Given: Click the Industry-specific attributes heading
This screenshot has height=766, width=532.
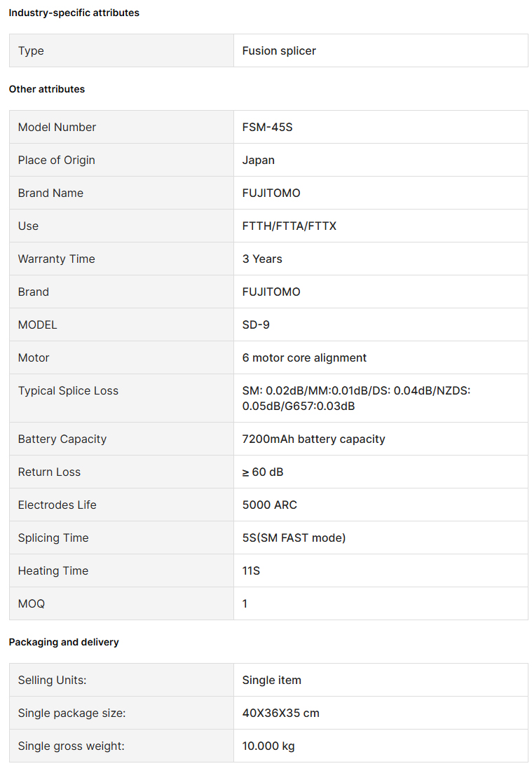Looking at the screenshot, I should pyautogui.click(x=74, y=13).
